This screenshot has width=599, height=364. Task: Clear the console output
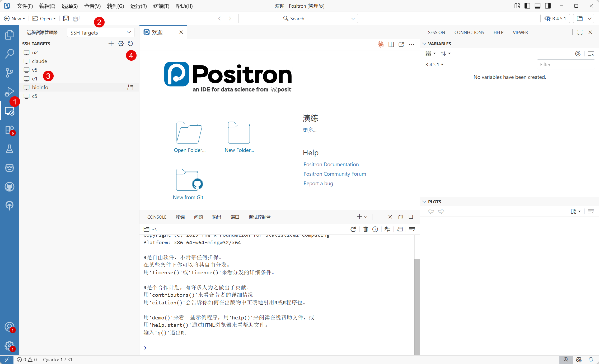tap(412, 229)
